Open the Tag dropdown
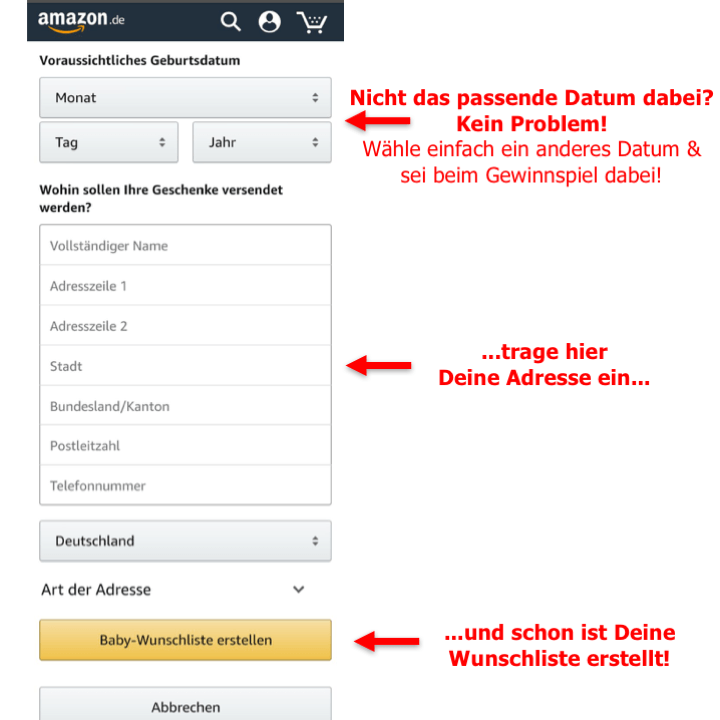This screenshot has width=720, height=720. [x=109, y=142]
